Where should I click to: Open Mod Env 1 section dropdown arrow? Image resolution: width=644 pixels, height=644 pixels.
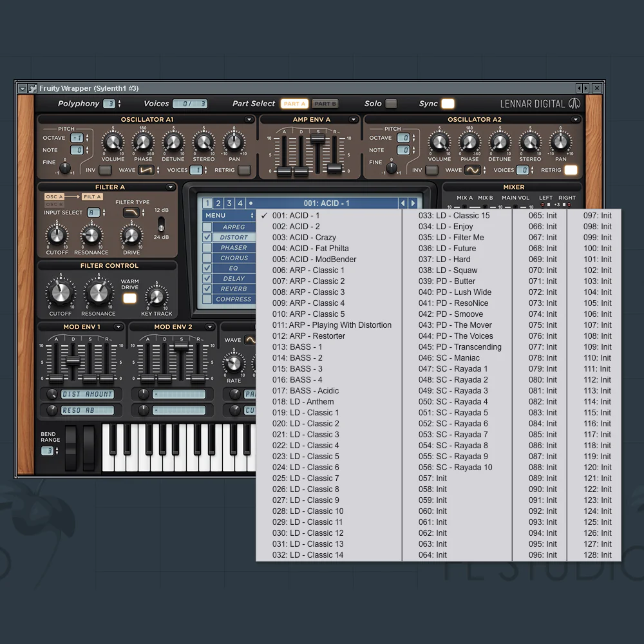[118, 327]
